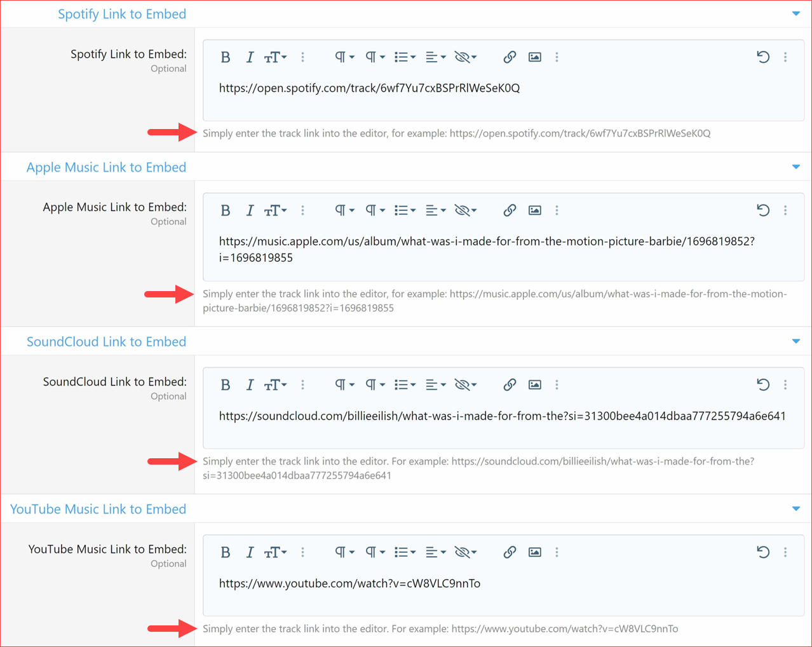
Task: Click Undo in the YouTube Music editor
Action: point(763,552)
